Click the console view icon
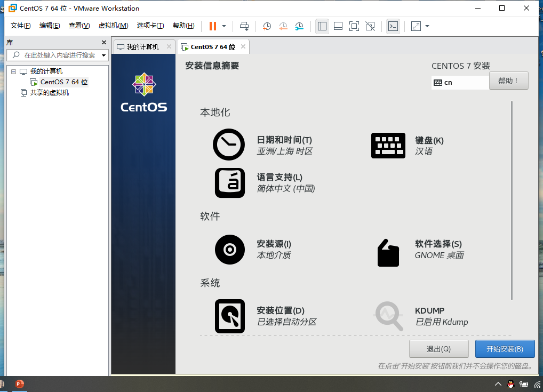543x392 pixels. pyautogui.click(x=393, y=26)
